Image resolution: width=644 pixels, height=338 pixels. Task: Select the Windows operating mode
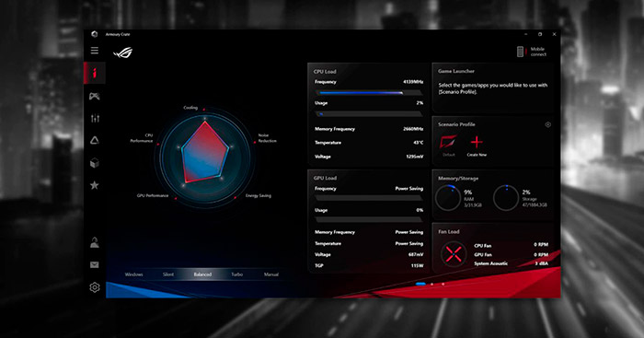point(134,274)
